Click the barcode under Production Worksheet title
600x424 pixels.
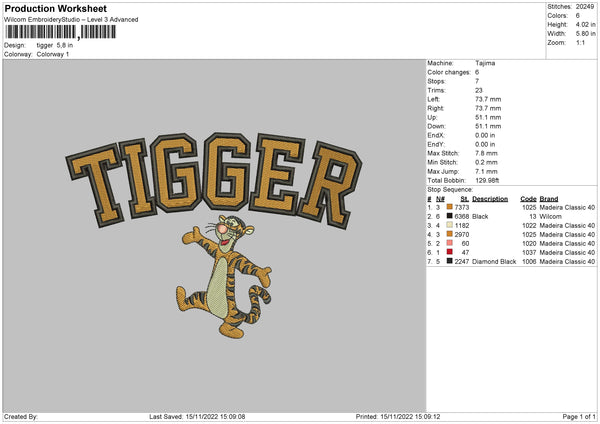(60, 32)
